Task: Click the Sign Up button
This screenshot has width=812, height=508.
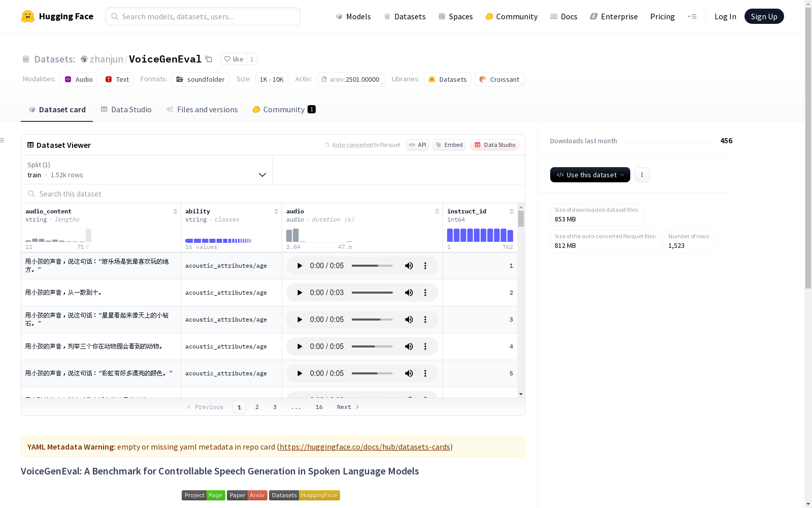Action: pos(764,16)
